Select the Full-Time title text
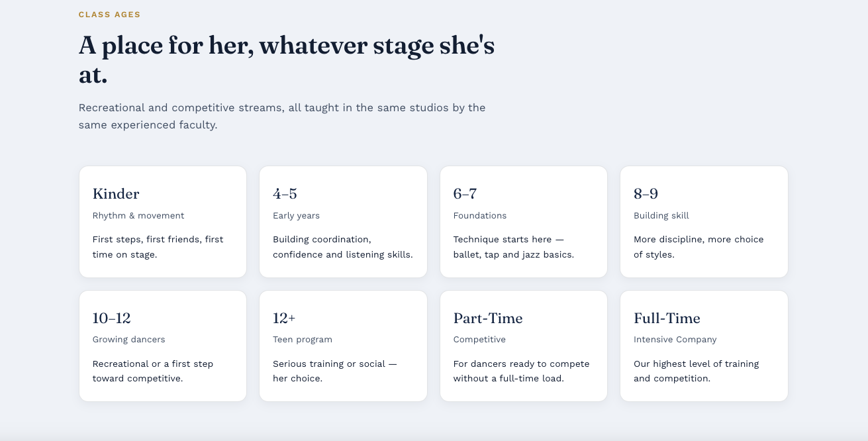 667,318
